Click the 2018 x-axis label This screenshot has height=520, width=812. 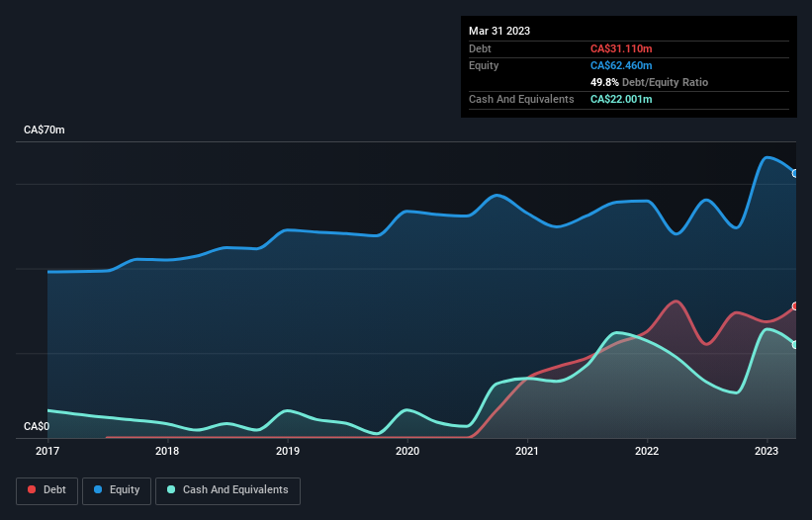pos(167,451)
